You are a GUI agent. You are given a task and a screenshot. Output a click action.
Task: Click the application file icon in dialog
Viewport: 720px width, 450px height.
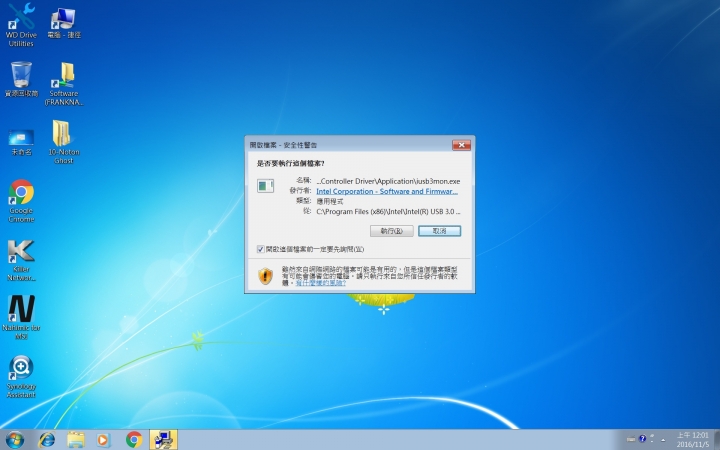265,186
